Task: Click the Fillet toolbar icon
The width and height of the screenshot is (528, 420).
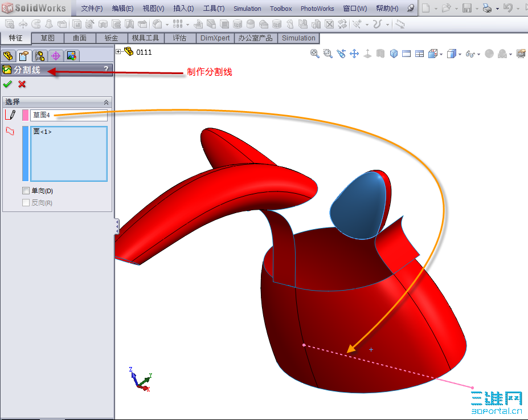Action: 157,25
